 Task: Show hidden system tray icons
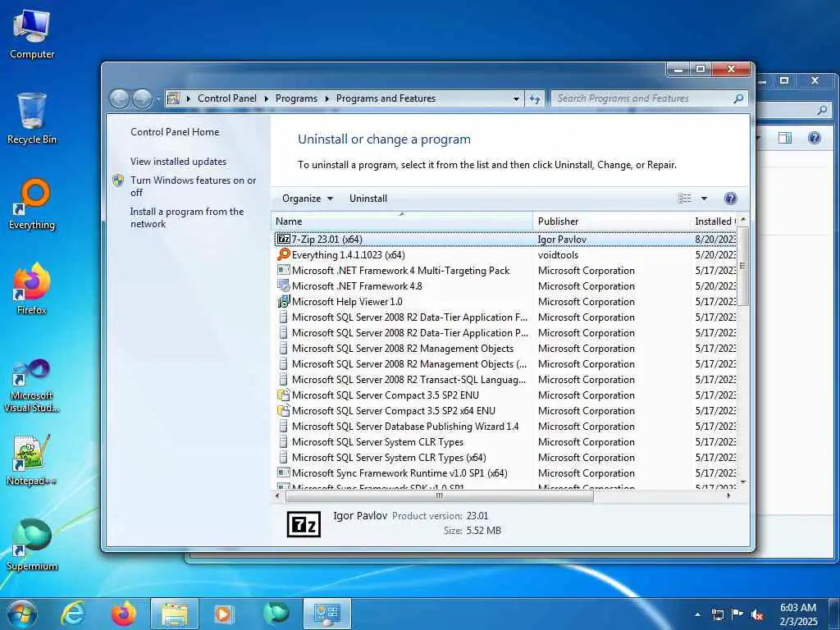click(x=697, y=614)
